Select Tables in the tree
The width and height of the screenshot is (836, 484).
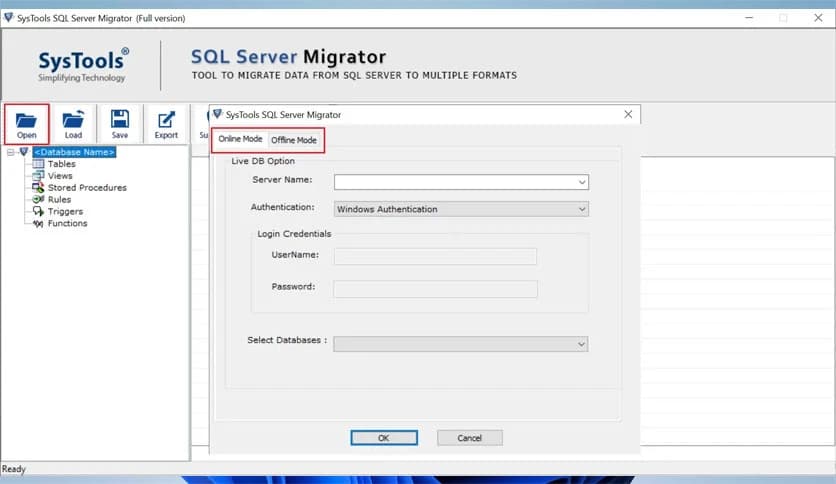(x=61, y=164)
